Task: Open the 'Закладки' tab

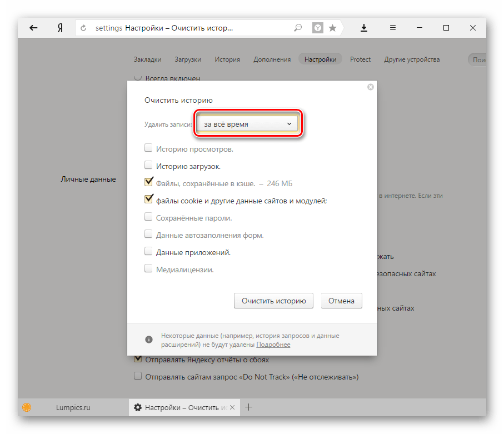Action: click(147, 59)
